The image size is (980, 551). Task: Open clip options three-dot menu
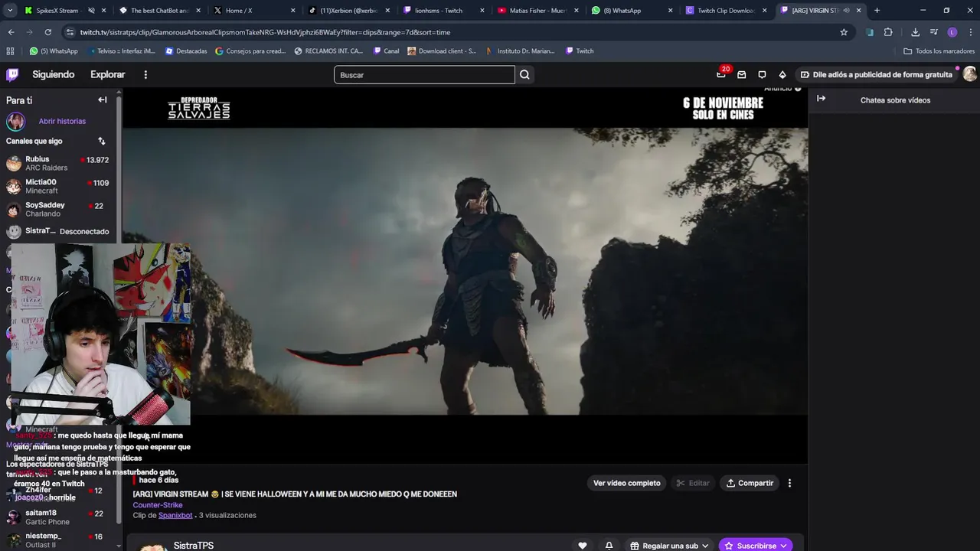pyautogui.click(x=789, y=483)
